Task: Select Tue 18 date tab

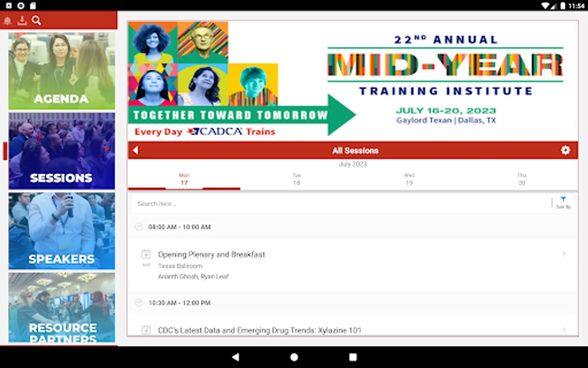Action: coord(297,179)
